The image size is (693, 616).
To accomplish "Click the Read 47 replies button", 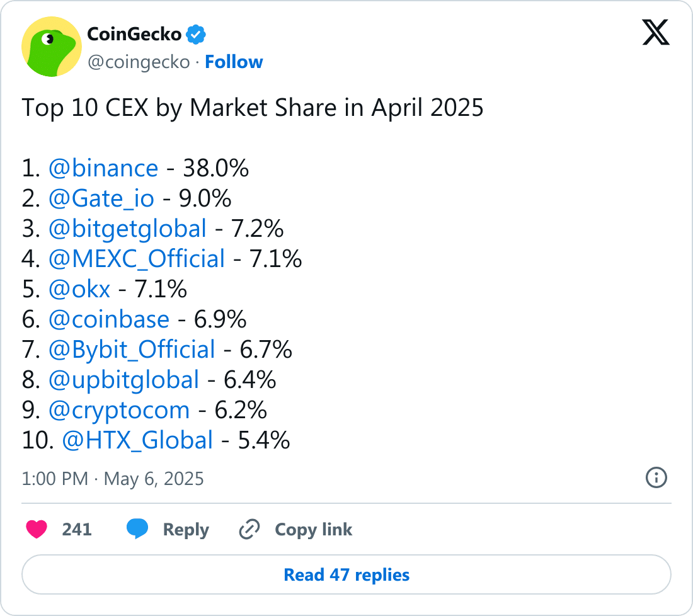I will [x=346, y=575].
